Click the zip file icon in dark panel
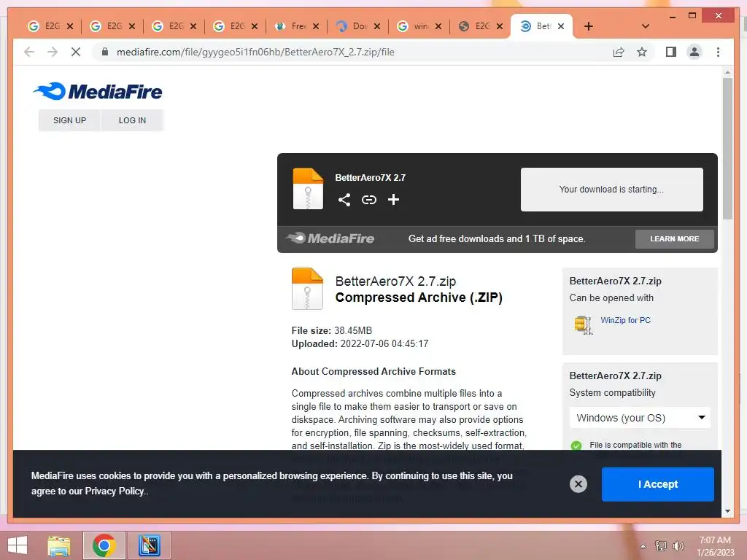 [x=308, y=189]
